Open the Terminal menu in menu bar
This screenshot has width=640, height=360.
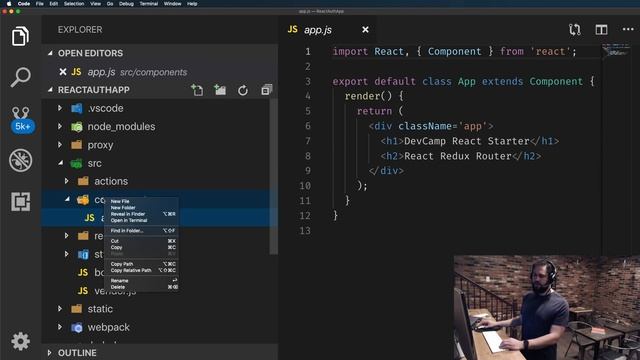pyautogui.click(x=149, y=4)
